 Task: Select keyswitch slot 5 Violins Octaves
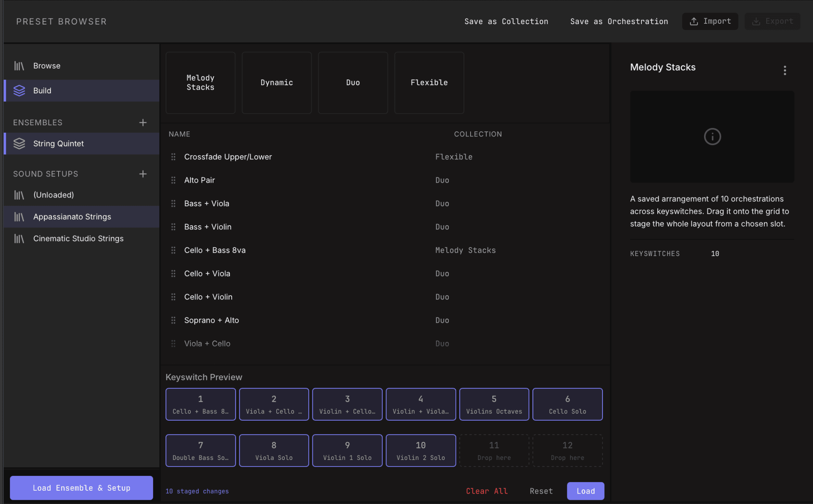pos(494,404)
